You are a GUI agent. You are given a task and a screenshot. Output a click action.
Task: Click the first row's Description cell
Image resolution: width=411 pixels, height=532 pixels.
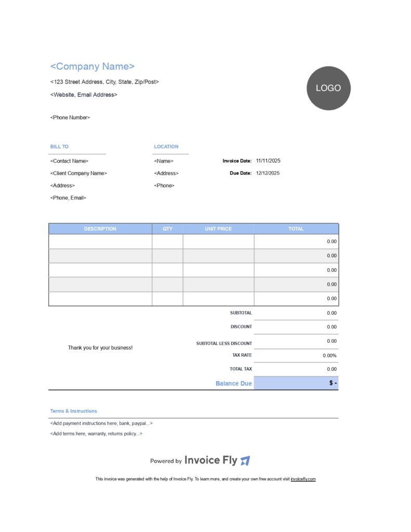100,242
